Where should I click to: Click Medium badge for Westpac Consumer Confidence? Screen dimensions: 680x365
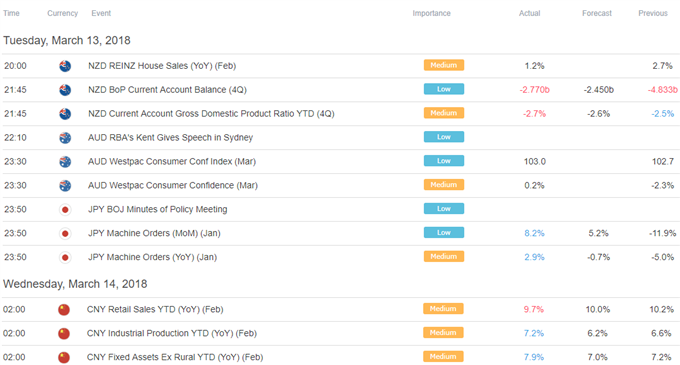coord(444,185)
